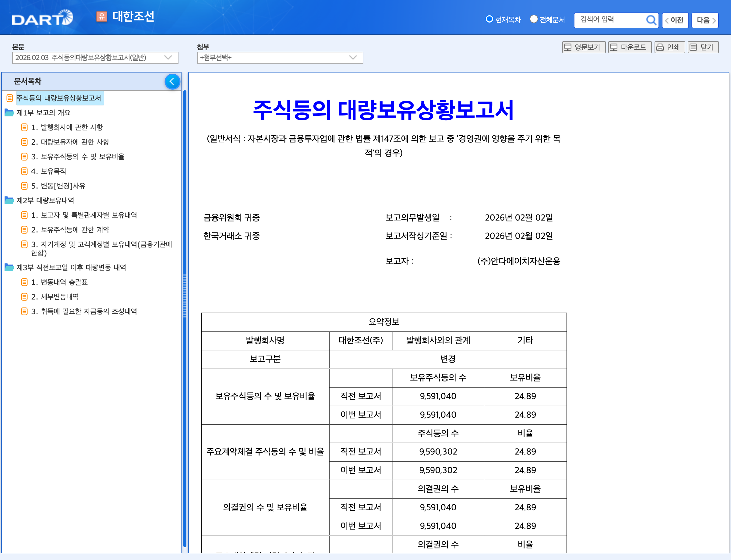Click page icon next to 발행회사에 관한 사항
Viewport: 731px width, 560px height.
tap(24, 127)
